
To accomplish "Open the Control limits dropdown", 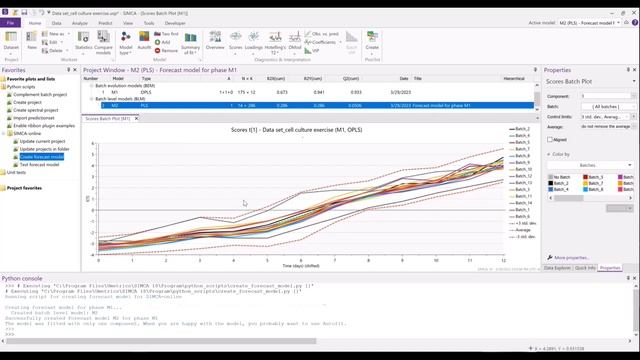I will [605, 117].
